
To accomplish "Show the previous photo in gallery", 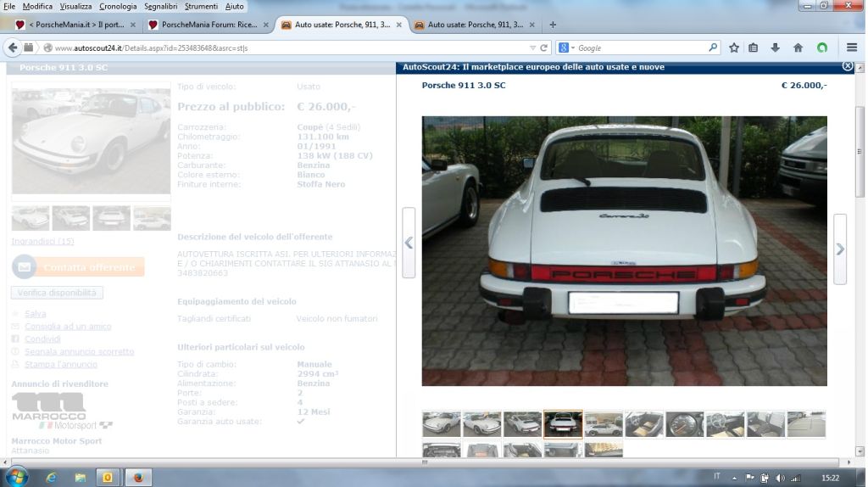I will [x=409, y=243].
